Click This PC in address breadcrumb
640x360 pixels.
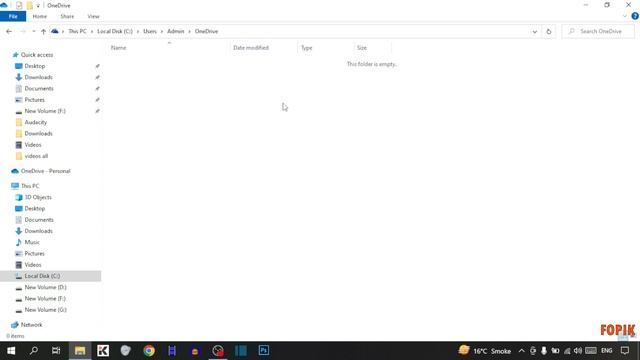tap(77, 31)
